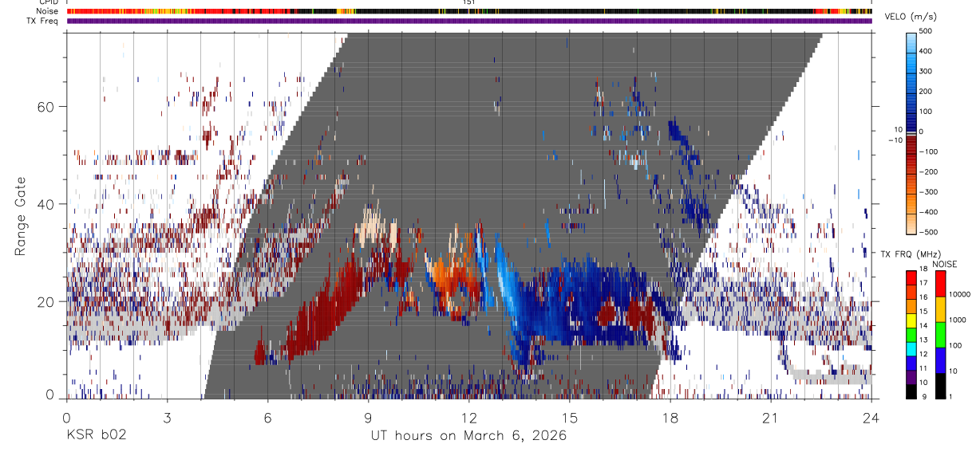This screenshot has width=980, height=452.
Task: Click the TX Freq row label at top left
Action: click(x=43, y=21)
